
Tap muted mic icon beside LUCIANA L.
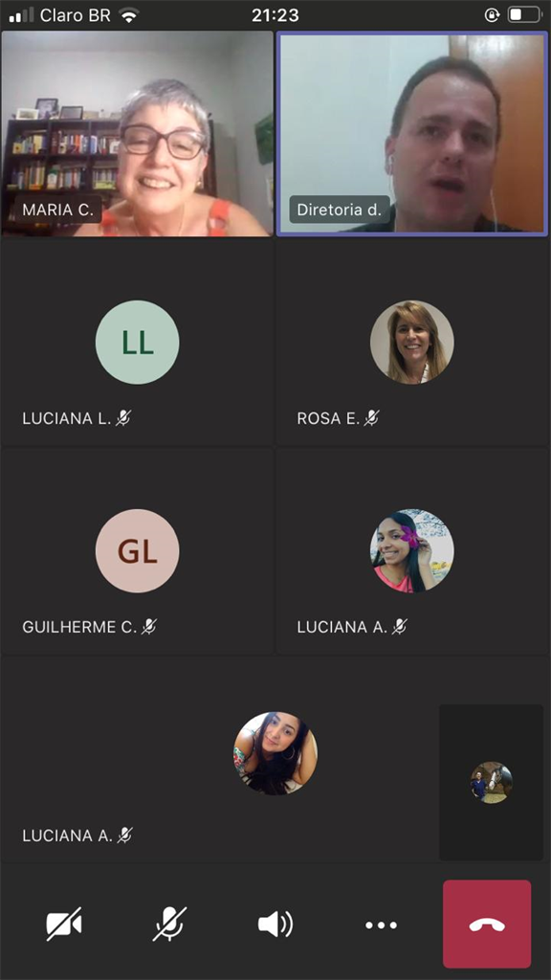[x=123, y=418]
